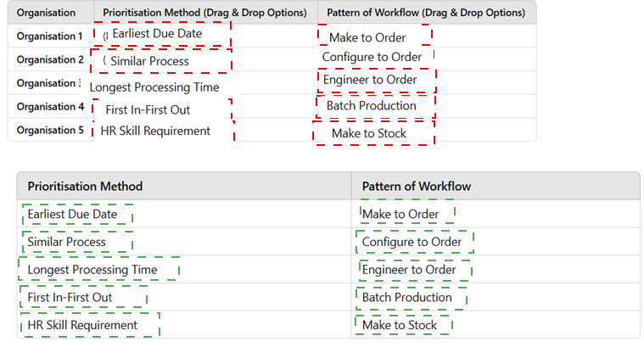
Task: Pick the green Make to Stock option
Action: (x=404, y=325)
